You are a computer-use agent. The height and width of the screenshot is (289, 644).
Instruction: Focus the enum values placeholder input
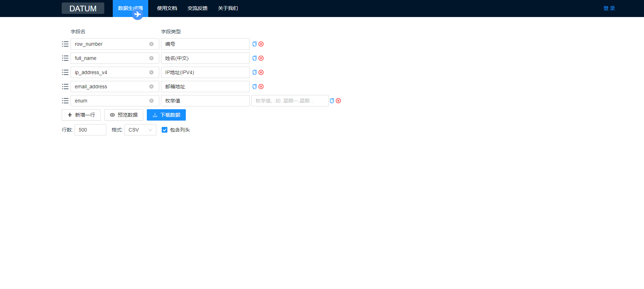290,101
